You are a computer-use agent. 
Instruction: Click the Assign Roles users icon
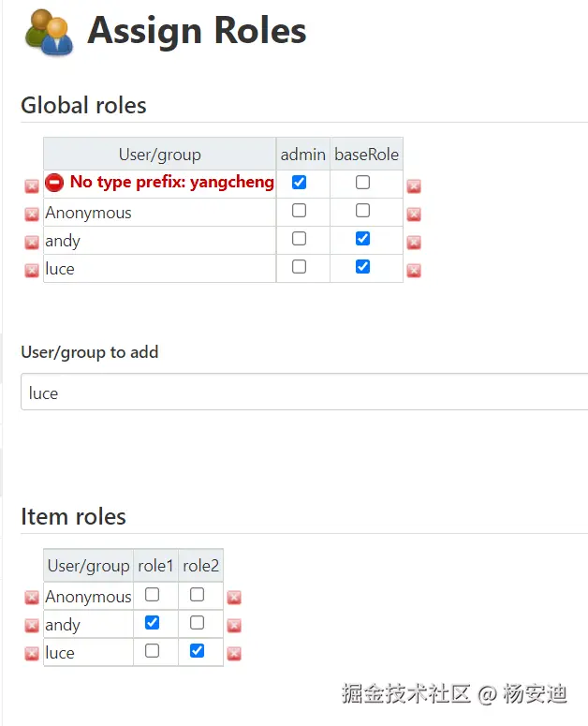[x=49, y=32]
